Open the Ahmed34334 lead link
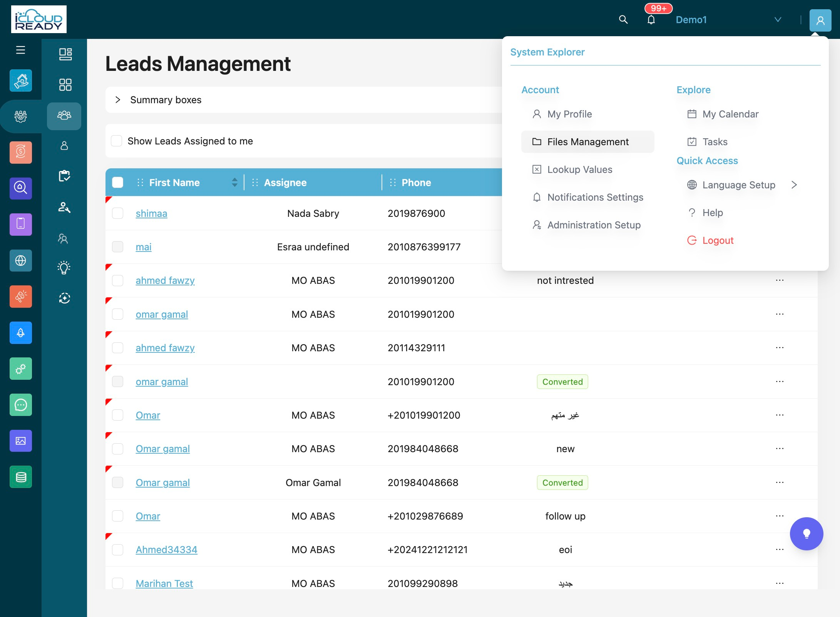This screenshot has width=840, height=617. coord(166,550)
